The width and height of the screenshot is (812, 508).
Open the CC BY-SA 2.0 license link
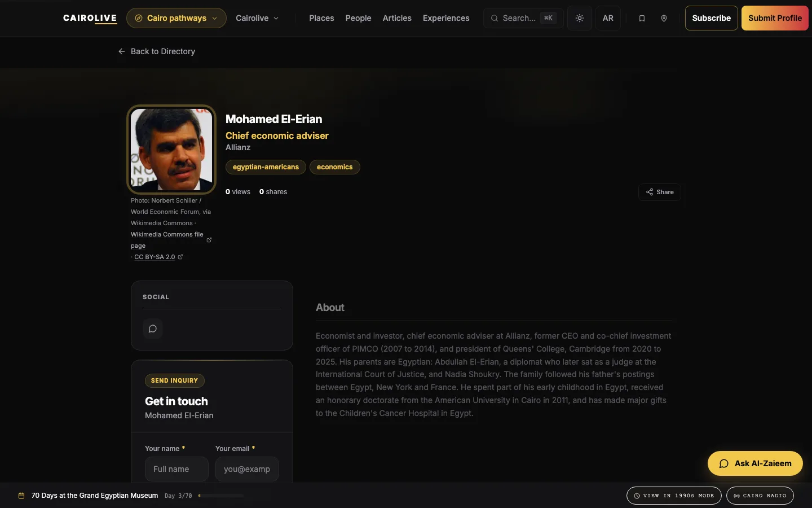[158, 257]
